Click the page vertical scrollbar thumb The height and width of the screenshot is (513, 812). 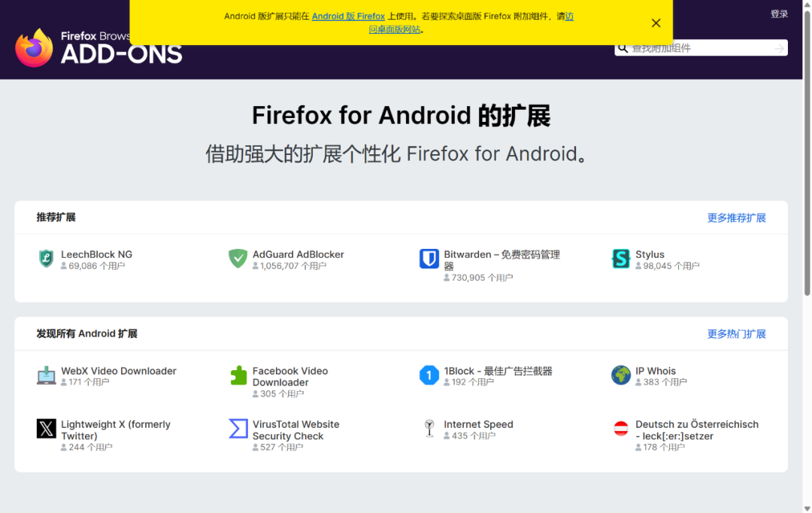807,153
